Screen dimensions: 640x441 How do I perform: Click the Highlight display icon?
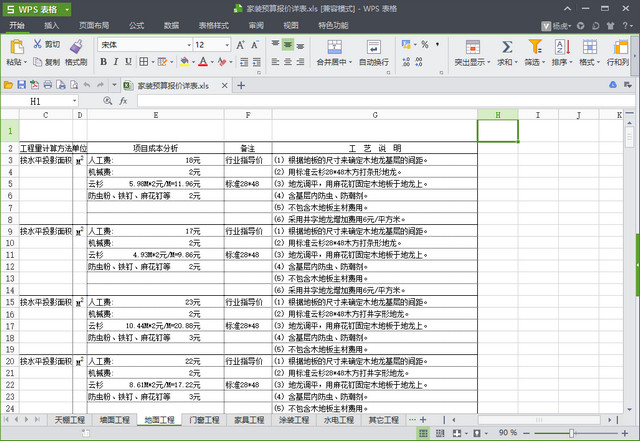[473, 47]
